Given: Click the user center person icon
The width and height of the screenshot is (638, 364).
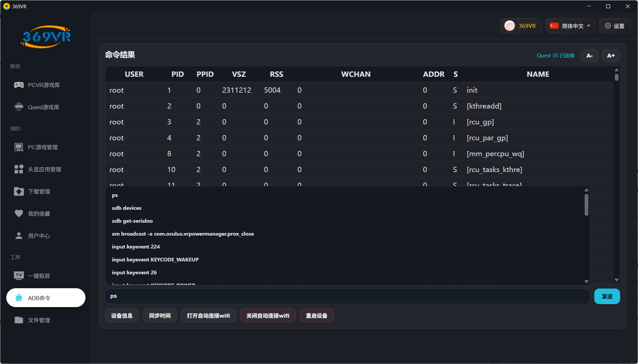Looking at the screenshot, I should pos(19,236).
